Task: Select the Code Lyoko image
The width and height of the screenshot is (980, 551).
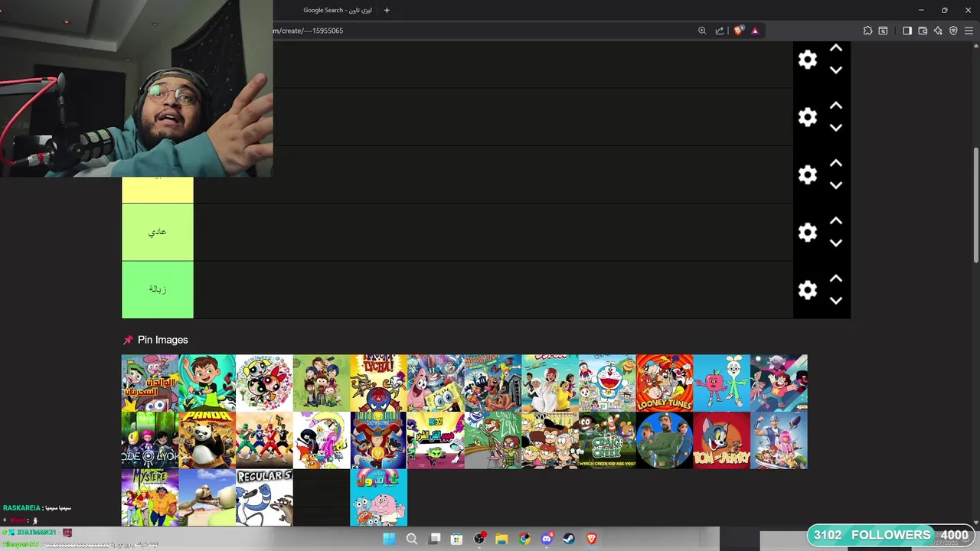Action: tap(150, 440)
